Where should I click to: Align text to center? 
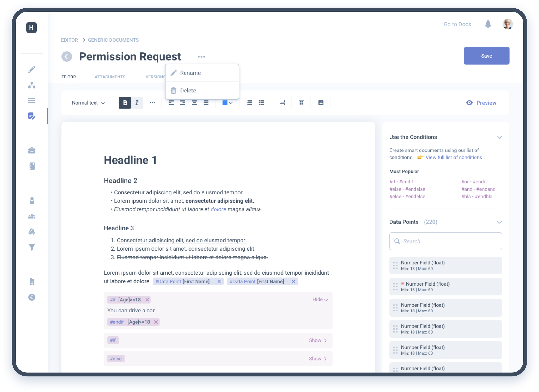click(x=194, y=103)
